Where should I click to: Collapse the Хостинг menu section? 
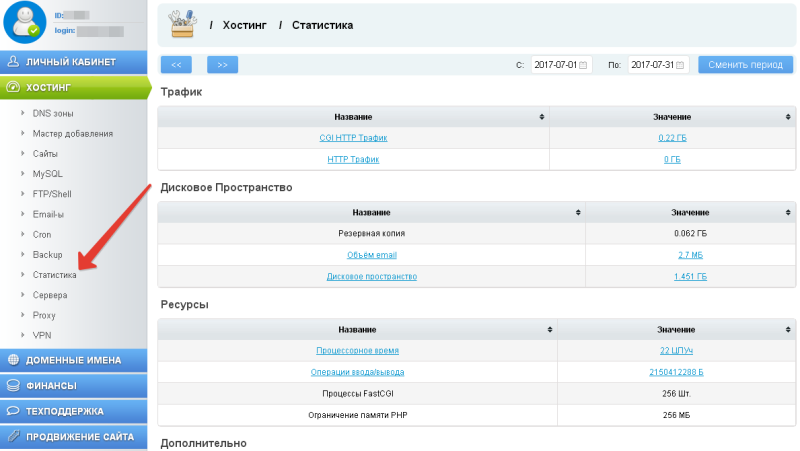[73, 87]
